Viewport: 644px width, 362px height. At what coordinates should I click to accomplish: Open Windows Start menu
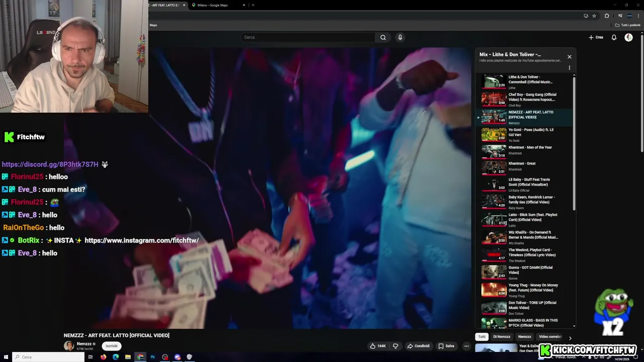coord(6,357)
